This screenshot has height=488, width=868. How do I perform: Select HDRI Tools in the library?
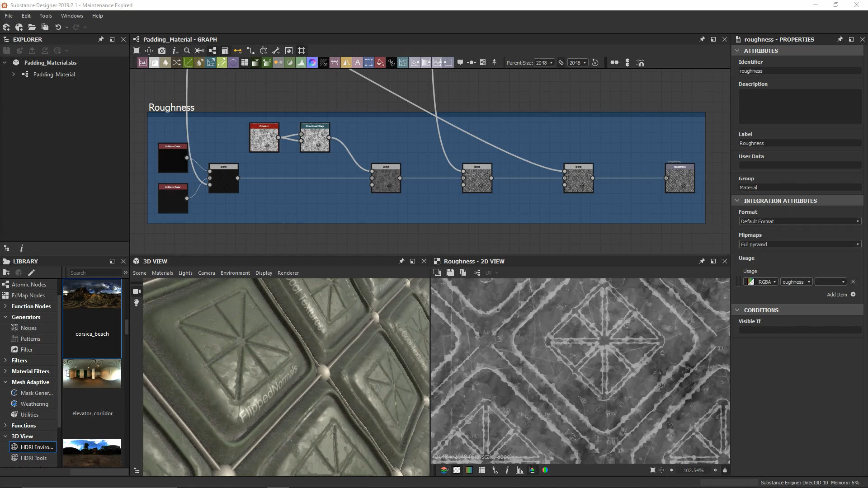tap(33, 458)
